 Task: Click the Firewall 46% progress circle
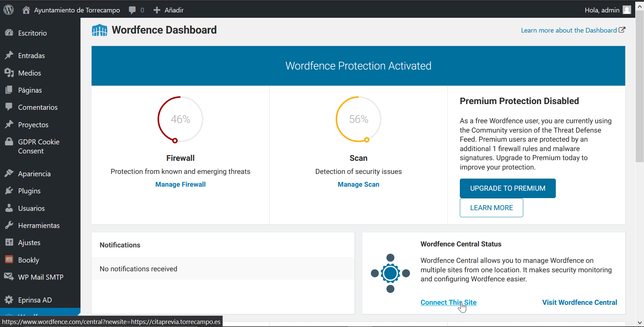pyautogui.click(x=180, y=119)
